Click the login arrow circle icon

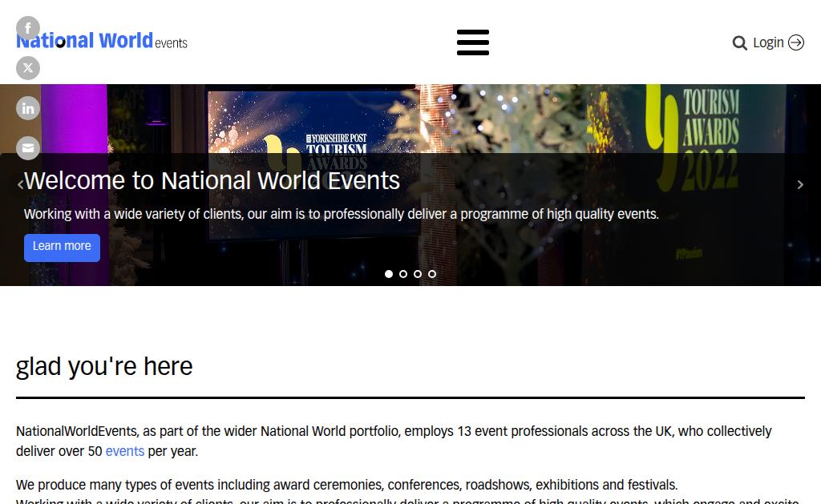(x=796, y=42)
